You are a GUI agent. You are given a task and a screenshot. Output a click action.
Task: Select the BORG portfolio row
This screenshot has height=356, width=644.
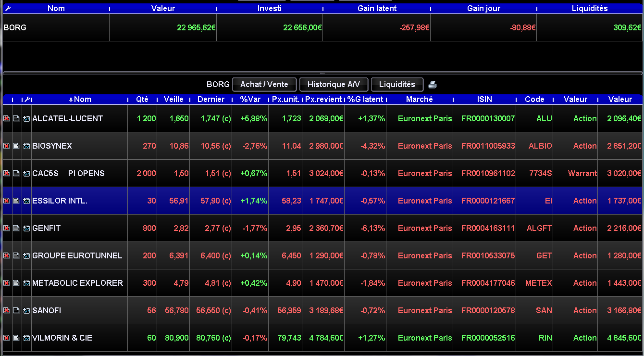point(322,27)
